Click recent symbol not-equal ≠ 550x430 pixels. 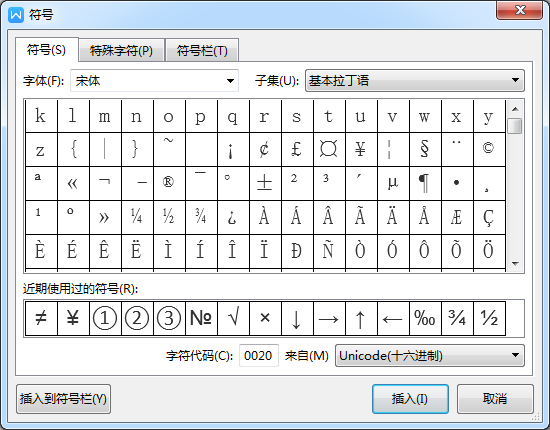tap(41, 318)
